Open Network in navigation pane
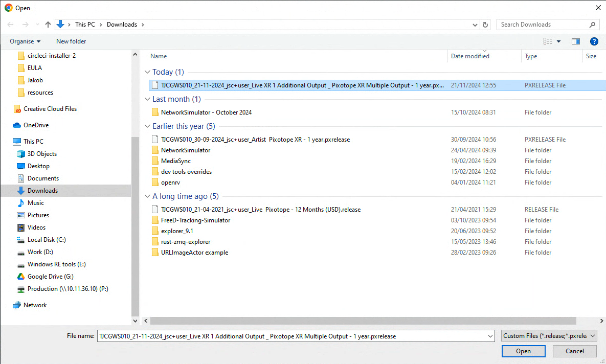The image size is (606, 364). tap(35, 305)
